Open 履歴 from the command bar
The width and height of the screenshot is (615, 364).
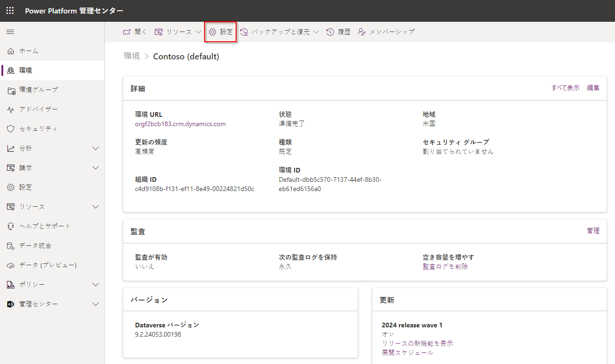[338, 32]
